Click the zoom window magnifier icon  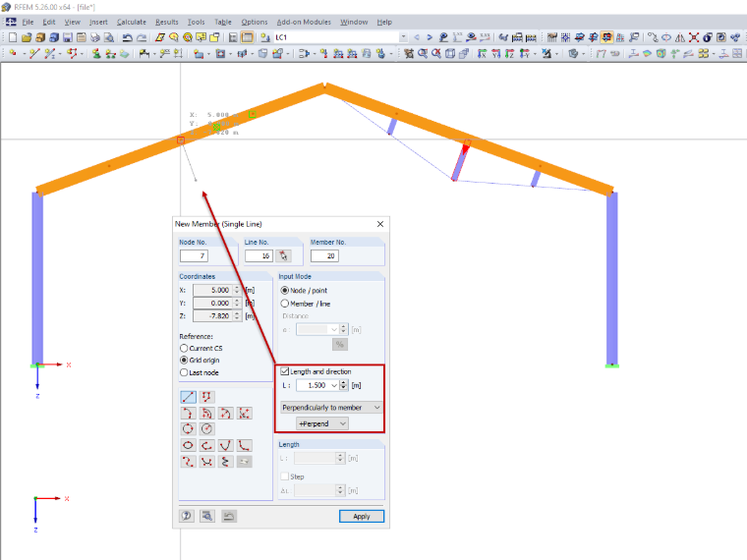(x=423, y=53)
